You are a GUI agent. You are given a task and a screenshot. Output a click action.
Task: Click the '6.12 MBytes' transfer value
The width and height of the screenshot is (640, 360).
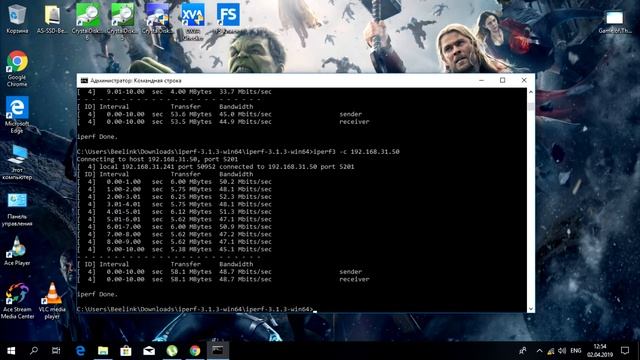click(191, 212)
